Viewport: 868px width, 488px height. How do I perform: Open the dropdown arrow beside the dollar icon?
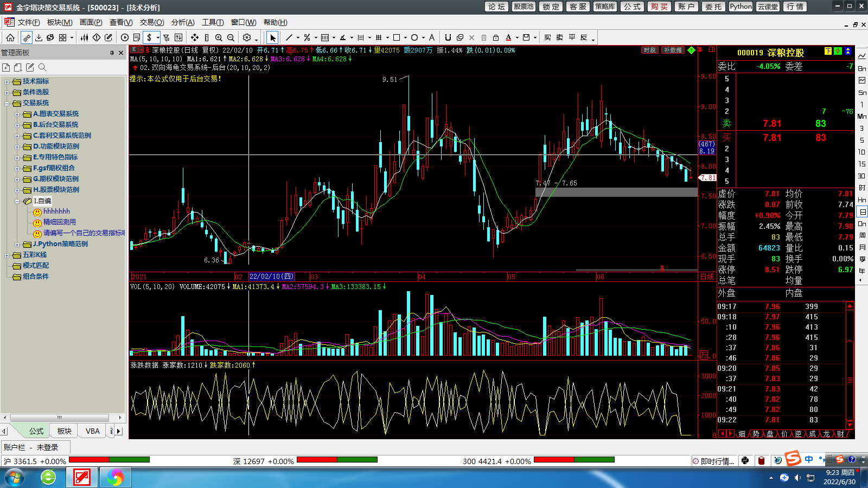(158, 37)
